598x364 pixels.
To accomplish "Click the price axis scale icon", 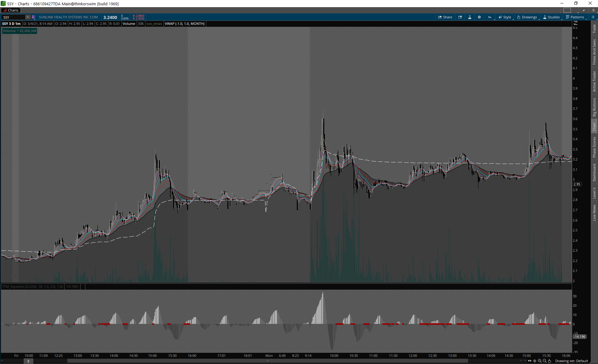I will click(576, 23).
